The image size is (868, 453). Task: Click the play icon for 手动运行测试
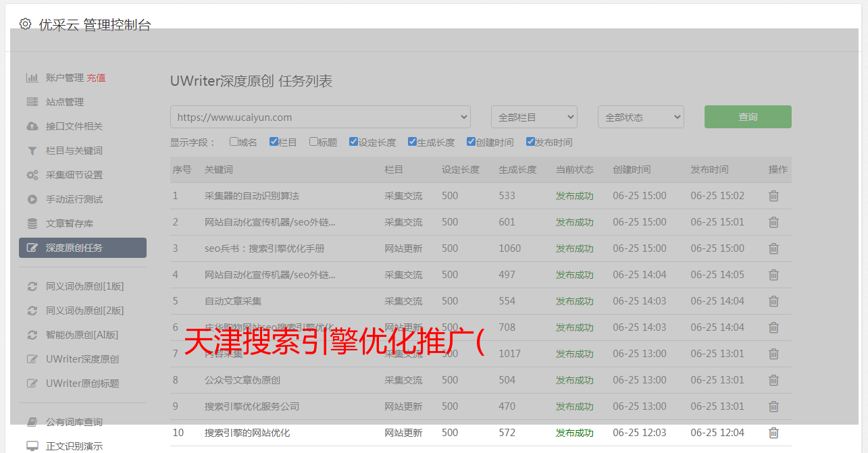(x=32, y=199)
